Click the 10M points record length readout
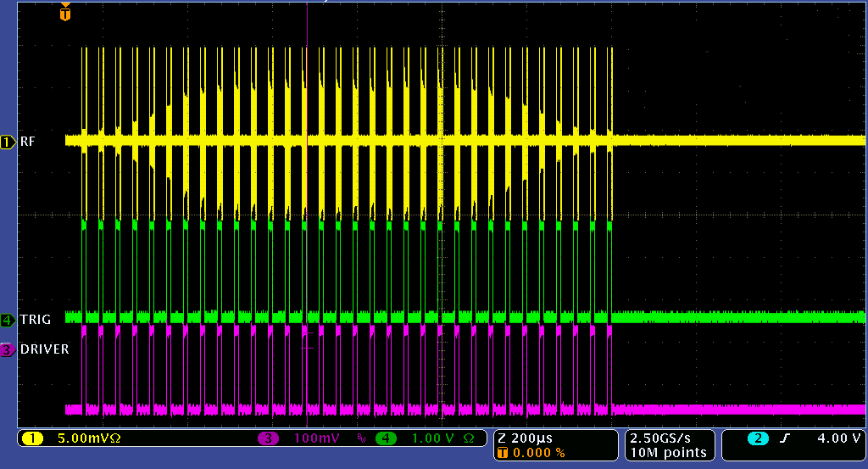Image resolution: width=868 pixels, height=469 pixels. pos(668,453)
